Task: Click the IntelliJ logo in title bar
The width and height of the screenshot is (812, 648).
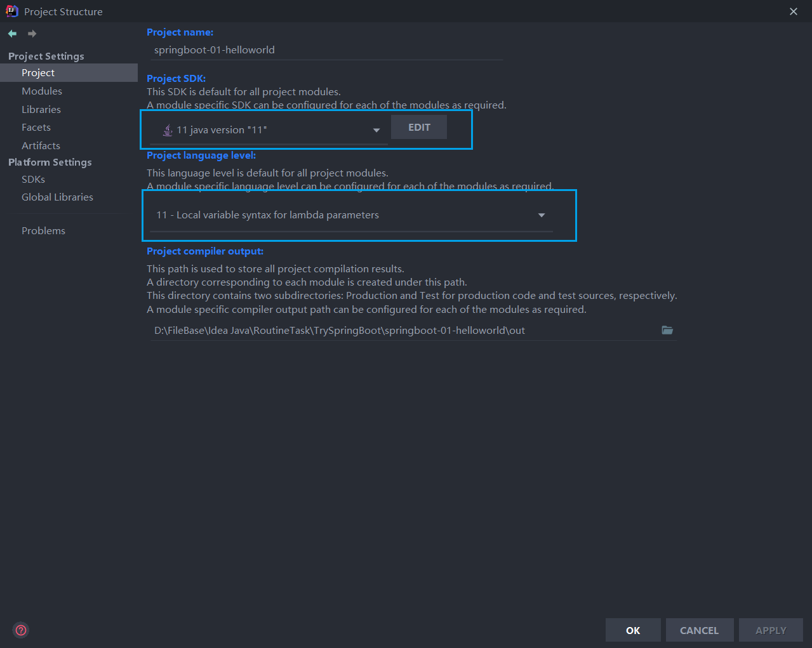Action: click(11, 11)
